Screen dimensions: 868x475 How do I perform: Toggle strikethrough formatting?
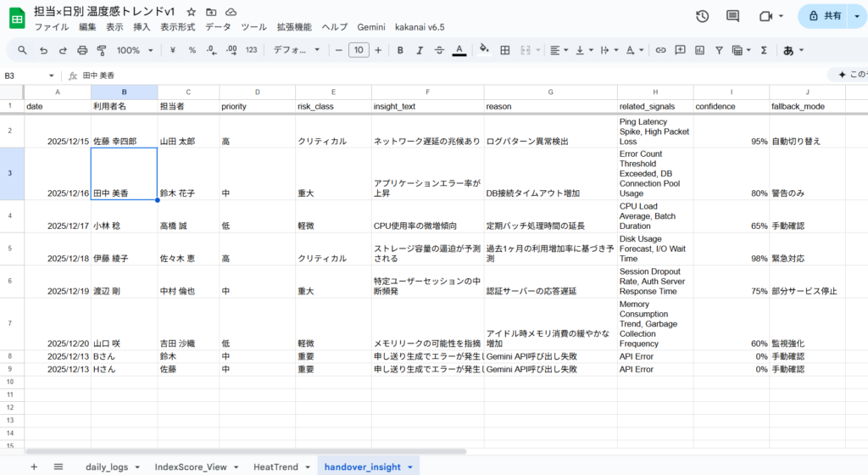click(x=439, y=51)
